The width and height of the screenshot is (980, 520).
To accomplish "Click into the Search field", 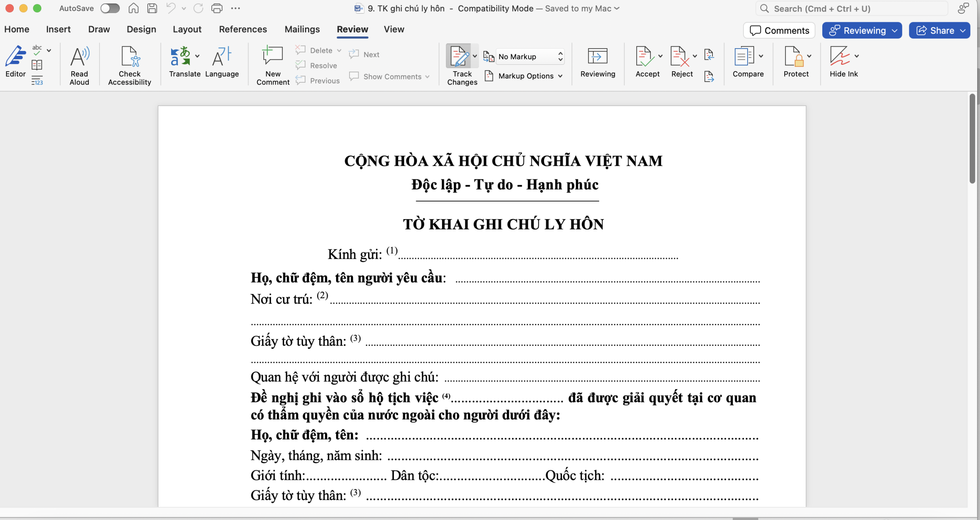I will [x=851, y=8].
